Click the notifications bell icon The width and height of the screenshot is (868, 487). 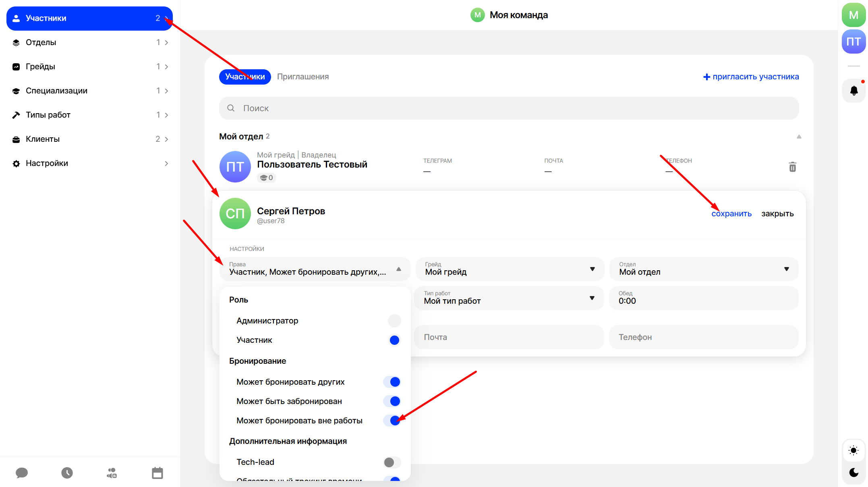[x=853, y=91]
